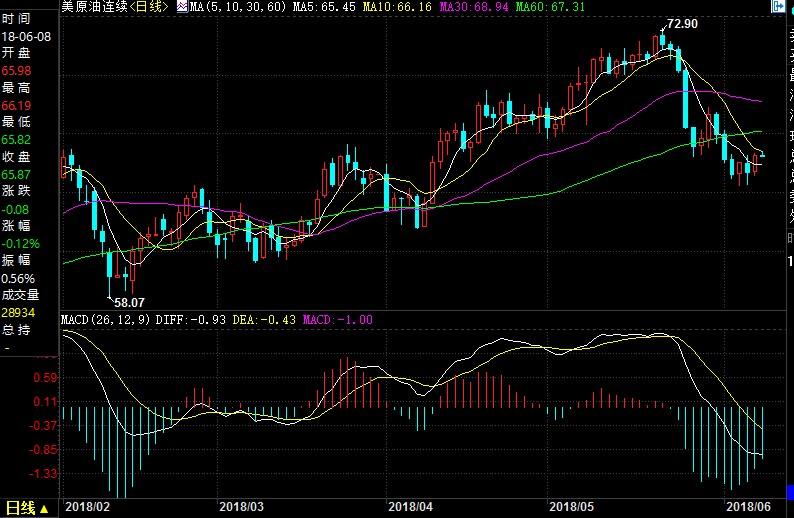Viewport: 794px width, 518px height.
Task: Open the 日线 period selector arrow
Action: point(44,508)
